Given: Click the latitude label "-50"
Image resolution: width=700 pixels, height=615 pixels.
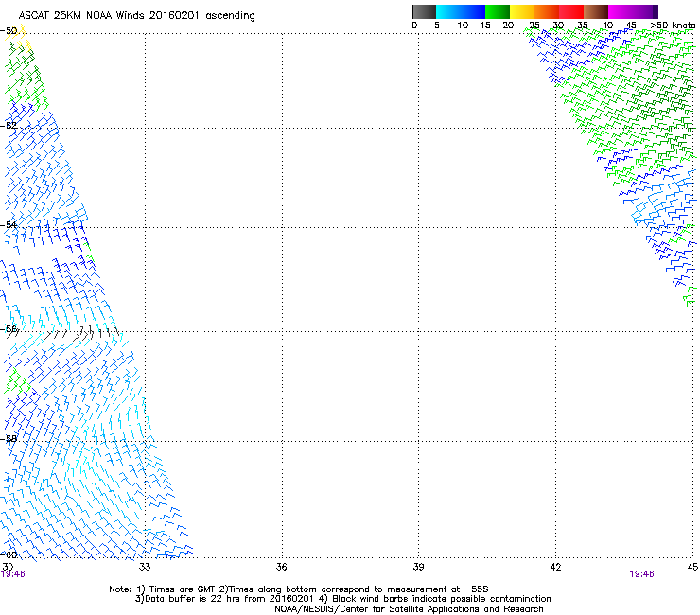Looking at the screenshot, I should coord(9,31).
